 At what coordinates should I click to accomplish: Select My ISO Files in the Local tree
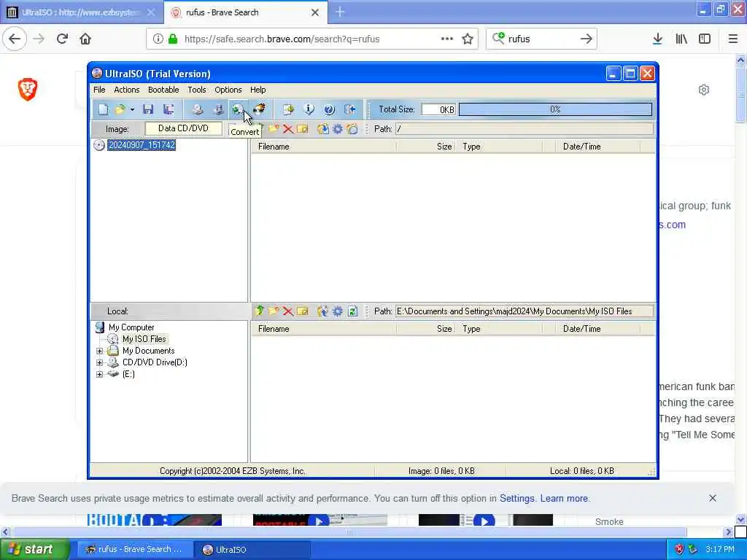tap(144, 338)
